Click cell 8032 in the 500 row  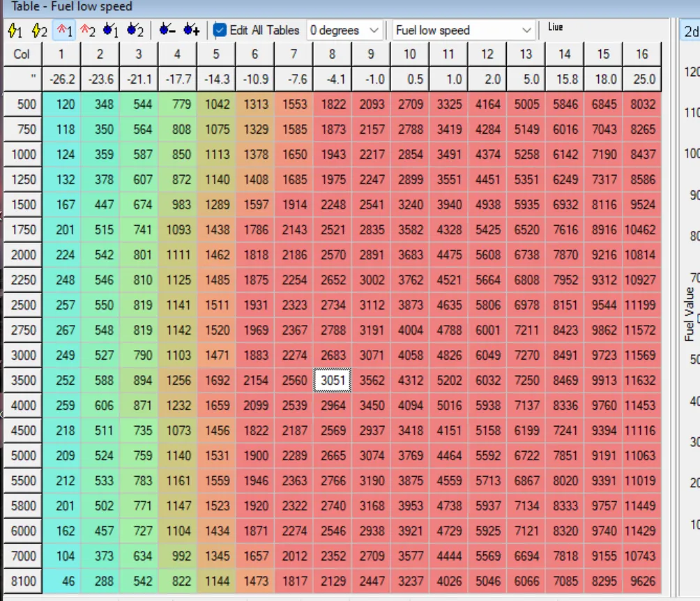pyautogui.click(x=642, y=104)
